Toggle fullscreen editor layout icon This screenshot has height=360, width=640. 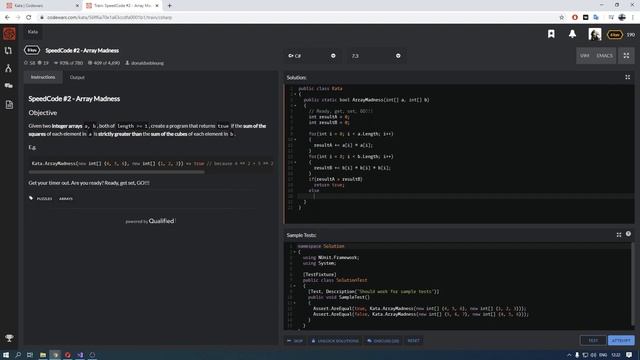pyautogui.click(x=626, y=56)
